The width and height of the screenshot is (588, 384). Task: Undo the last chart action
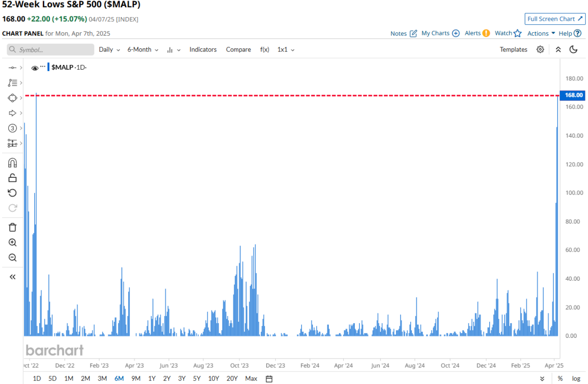click(x=13, y=193)
